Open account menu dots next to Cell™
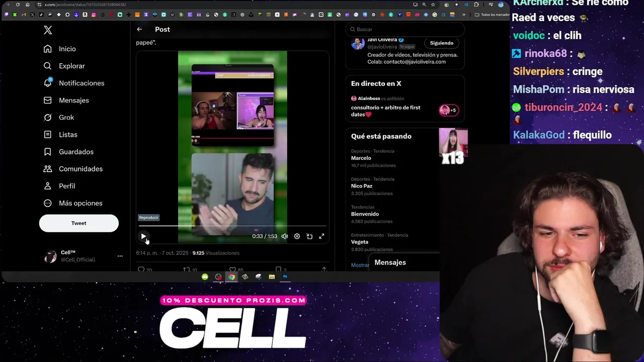644x362 pixels. tap(120, 256)
